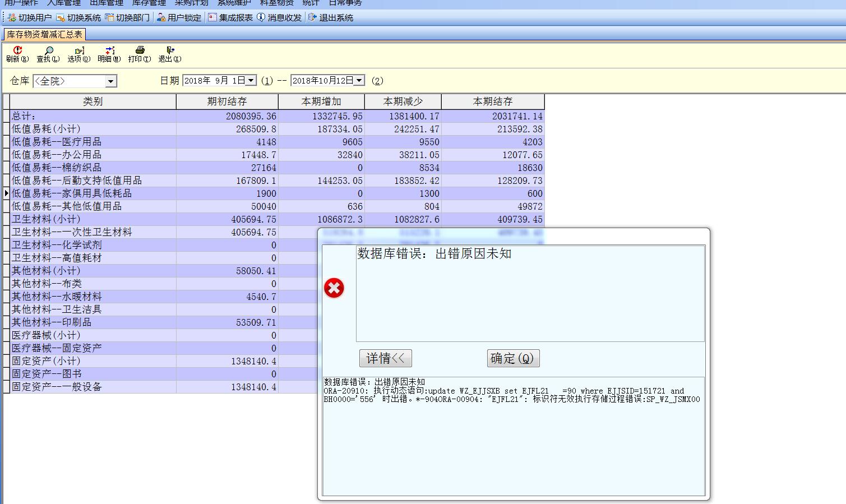Click the 期初结存 column header
The image size is (846, 504).
click(227, 101)
